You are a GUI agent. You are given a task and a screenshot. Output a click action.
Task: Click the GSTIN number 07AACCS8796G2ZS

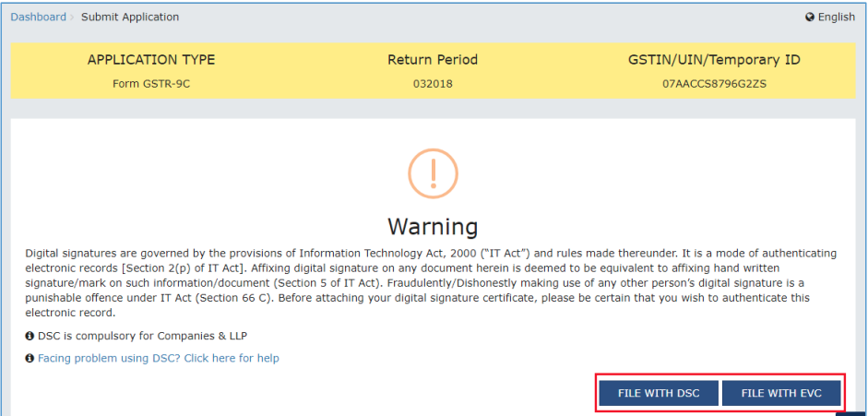coord(714,83)
